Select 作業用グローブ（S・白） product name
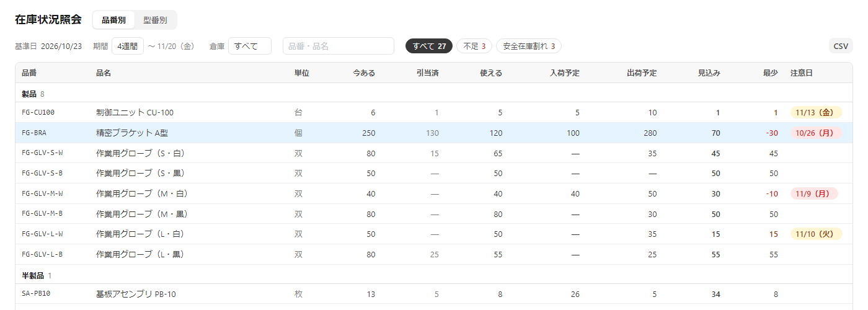The height and width of the screenshot is (310, 868). [x=141, y=153]
